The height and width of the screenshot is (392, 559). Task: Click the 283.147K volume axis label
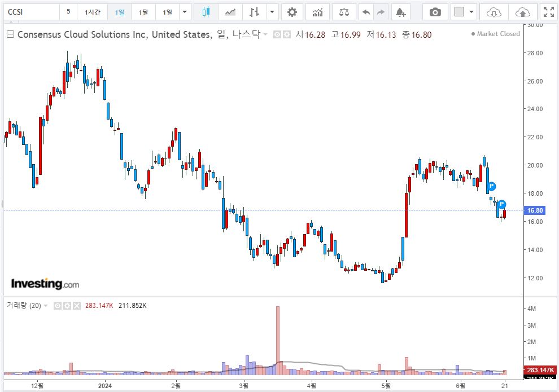(540, 370)
